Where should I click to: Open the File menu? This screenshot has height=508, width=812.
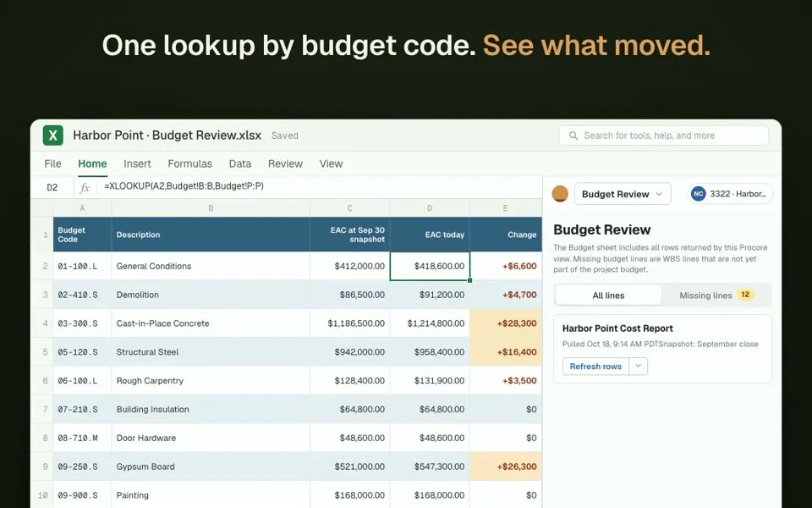(x=52, y=163)
